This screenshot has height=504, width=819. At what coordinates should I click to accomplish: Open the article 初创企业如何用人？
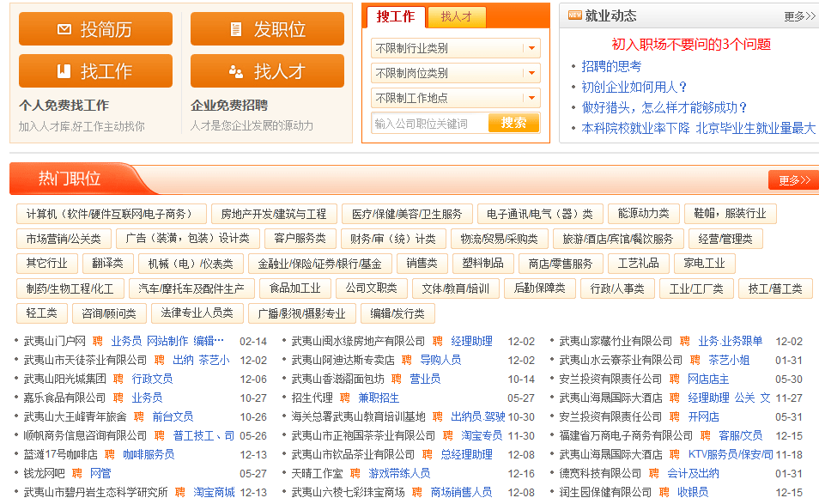tap(635, 88)
